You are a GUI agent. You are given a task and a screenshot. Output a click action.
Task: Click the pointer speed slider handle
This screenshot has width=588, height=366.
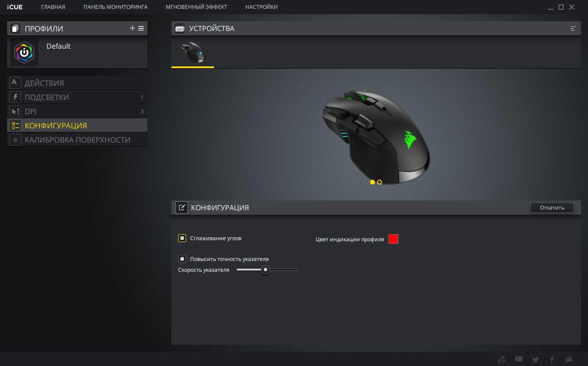[x=265, y=270]
